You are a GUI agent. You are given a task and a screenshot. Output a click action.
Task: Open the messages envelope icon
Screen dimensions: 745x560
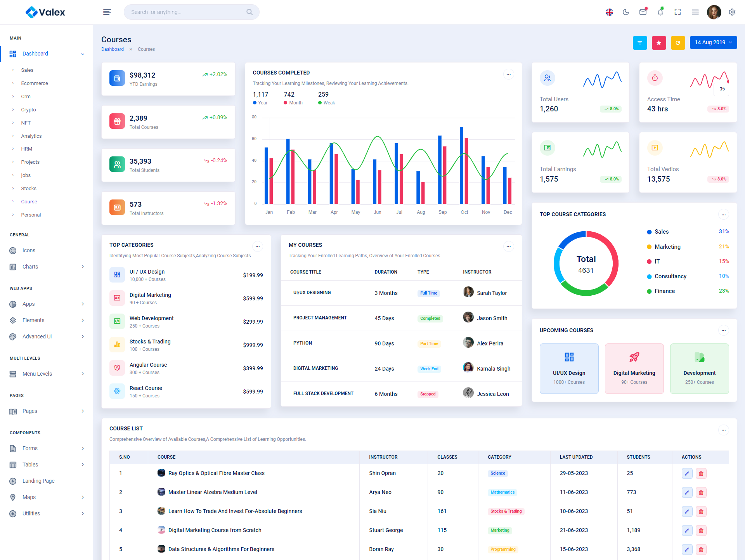click(643, 12)
